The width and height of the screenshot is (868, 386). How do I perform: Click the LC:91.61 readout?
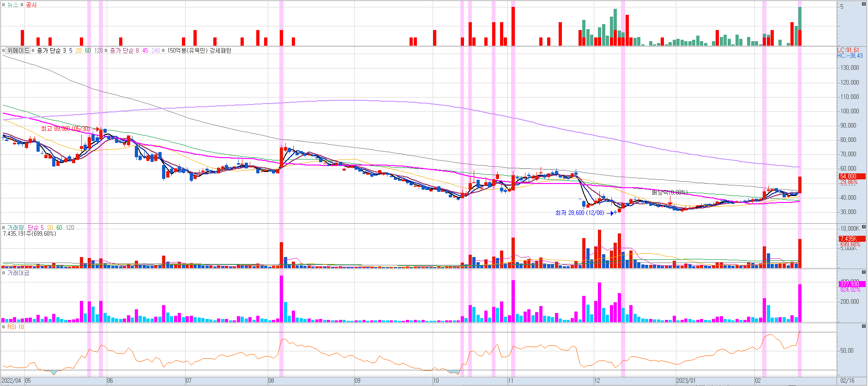[848, 50]
